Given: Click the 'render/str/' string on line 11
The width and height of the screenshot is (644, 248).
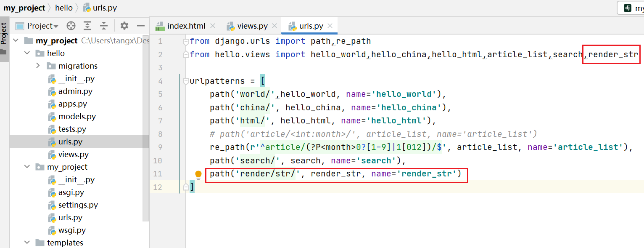Looking at the screenshot, I should (268, 173).
